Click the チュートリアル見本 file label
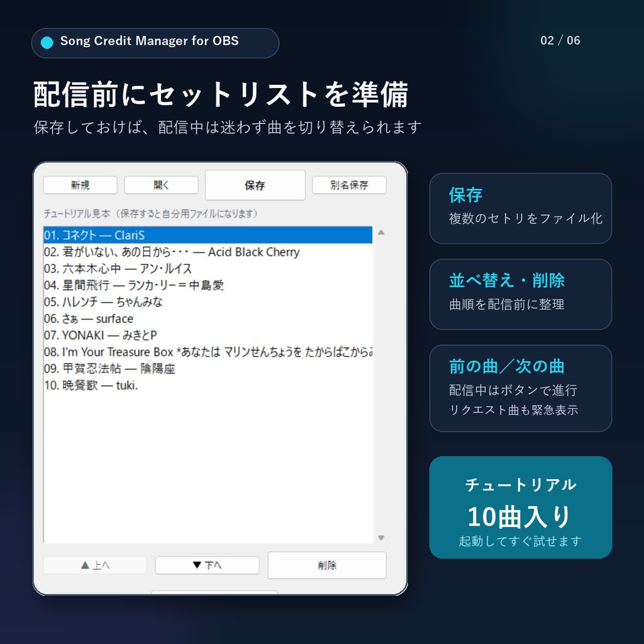Screen dimensions: 644x644 (151, 214)
